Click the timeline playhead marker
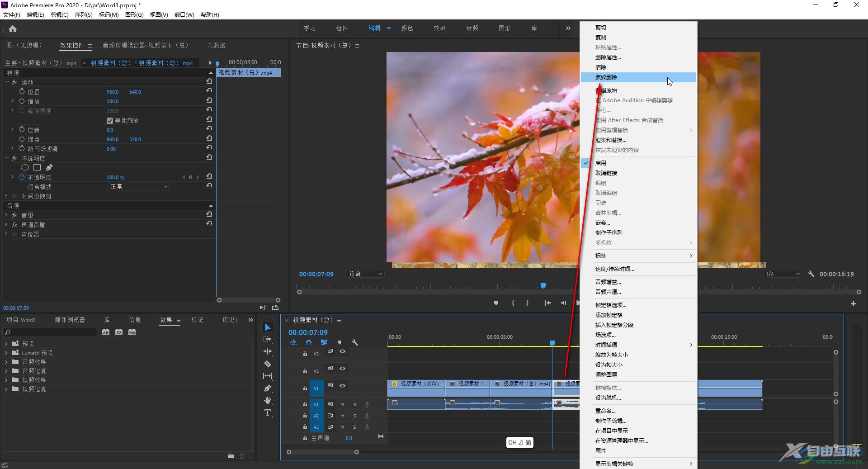 (x=552, y=343)
